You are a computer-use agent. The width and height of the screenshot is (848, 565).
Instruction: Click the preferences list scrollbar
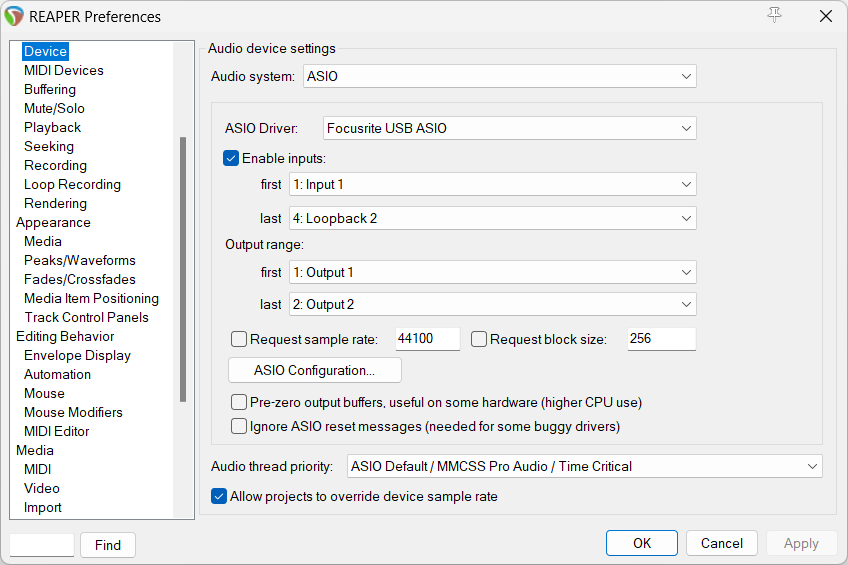pos(183,270)
